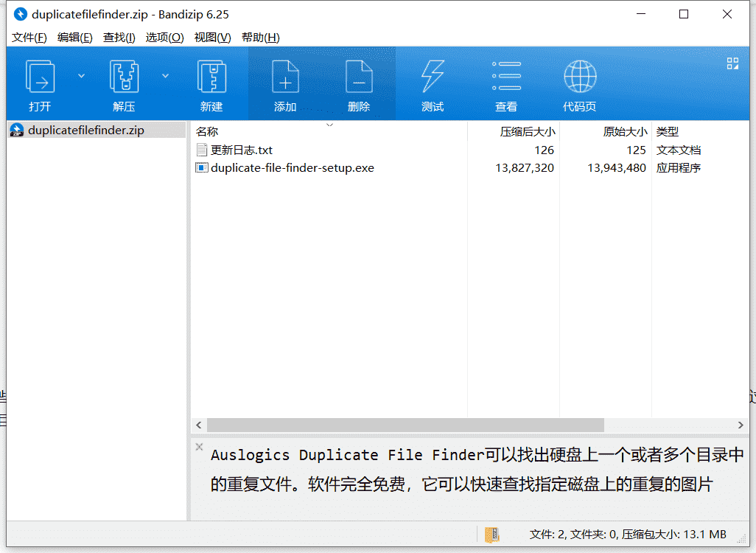Image resolution: width=756 pixels, height=553 pixels.
Task: Click the 文本文档 type cell
Action: [x=679, y=150]
